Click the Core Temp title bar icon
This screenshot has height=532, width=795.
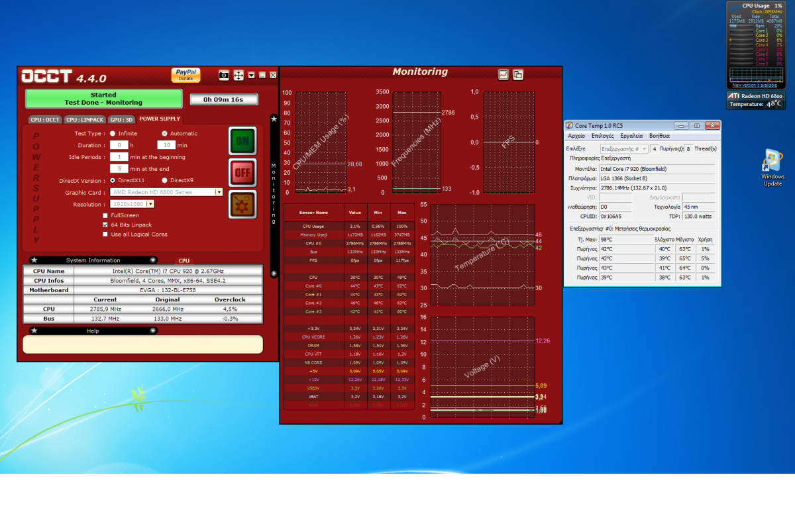570,125
